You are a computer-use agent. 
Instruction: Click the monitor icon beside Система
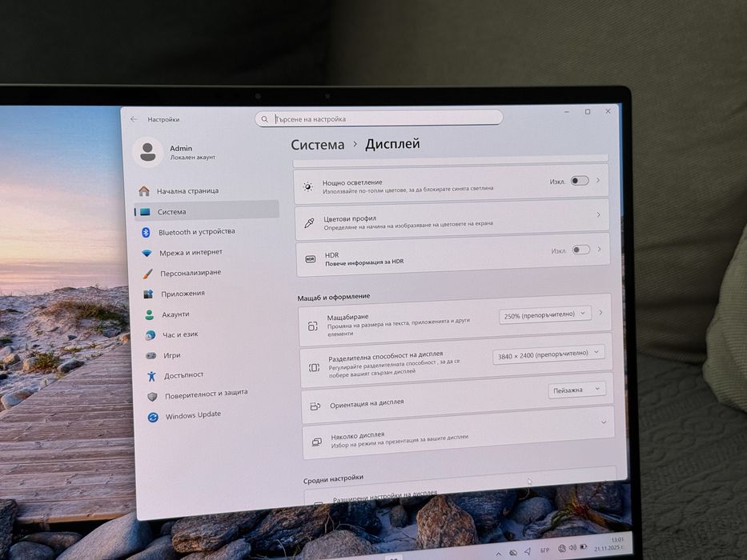pos(145,211)
